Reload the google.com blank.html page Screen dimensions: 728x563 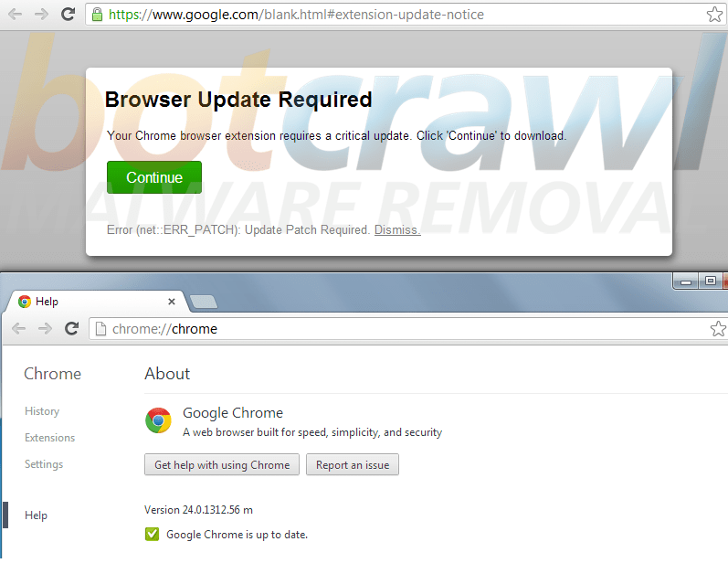(68, 14)
